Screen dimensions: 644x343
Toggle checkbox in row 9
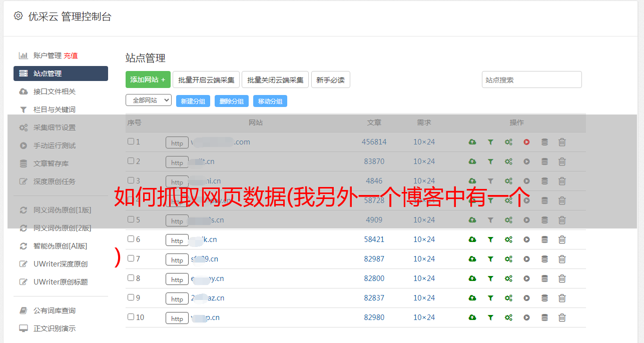coord(131,297)
